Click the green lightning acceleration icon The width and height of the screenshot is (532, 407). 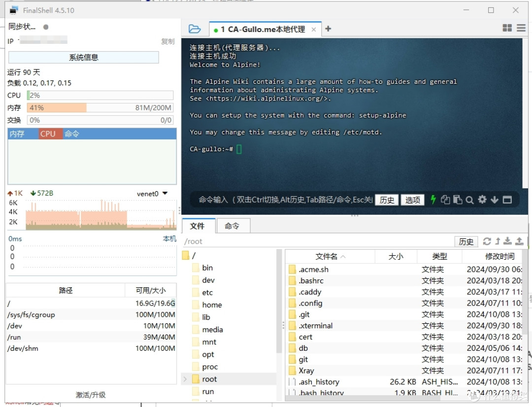pos(432,200)
